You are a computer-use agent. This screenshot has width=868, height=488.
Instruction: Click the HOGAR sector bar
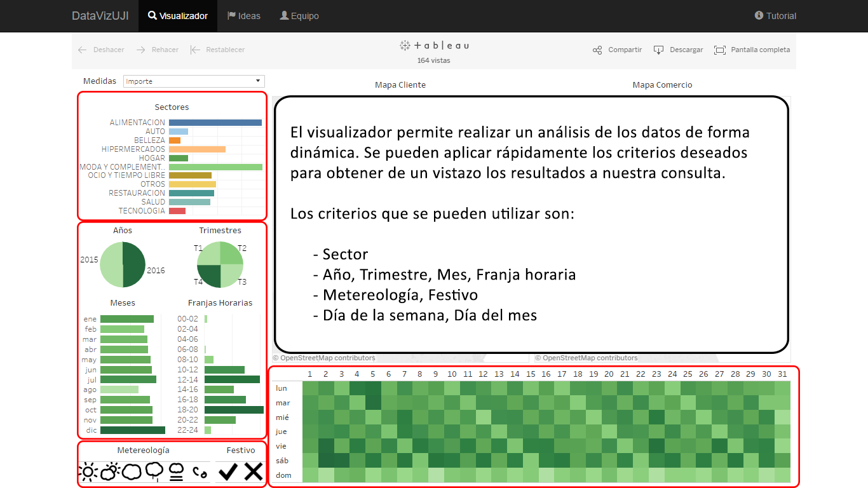click(179, 158)
